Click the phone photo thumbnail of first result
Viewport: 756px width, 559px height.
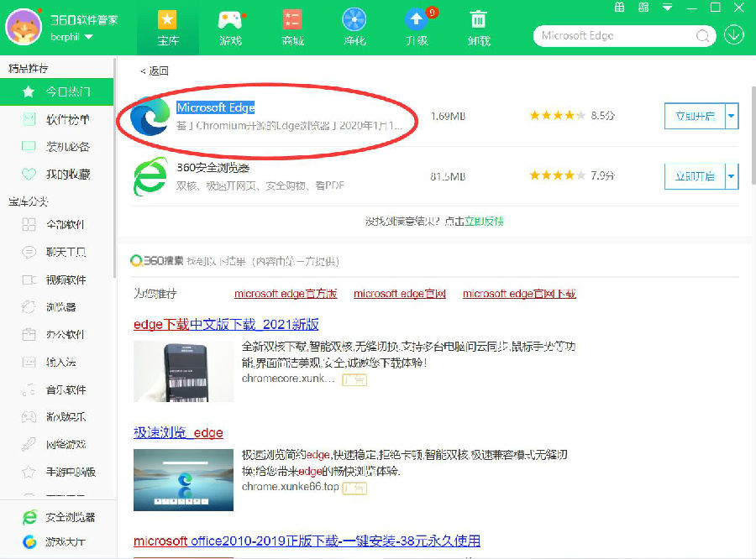pos(183,372)
